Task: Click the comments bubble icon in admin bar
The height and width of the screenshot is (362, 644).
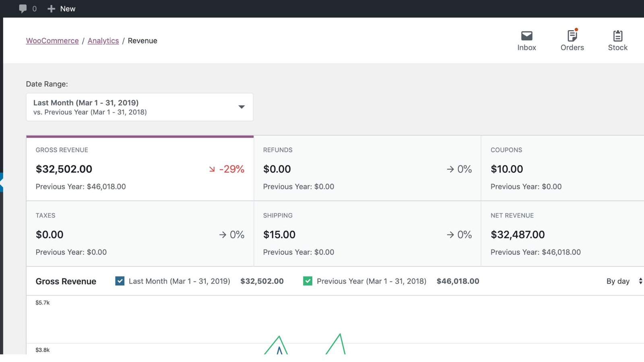Action: (23, 8)
